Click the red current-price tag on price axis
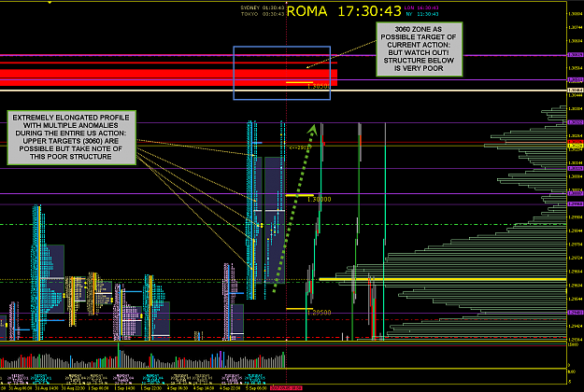Screen dimensions: 584x392 pyautogui.click(x=575, y=142)
